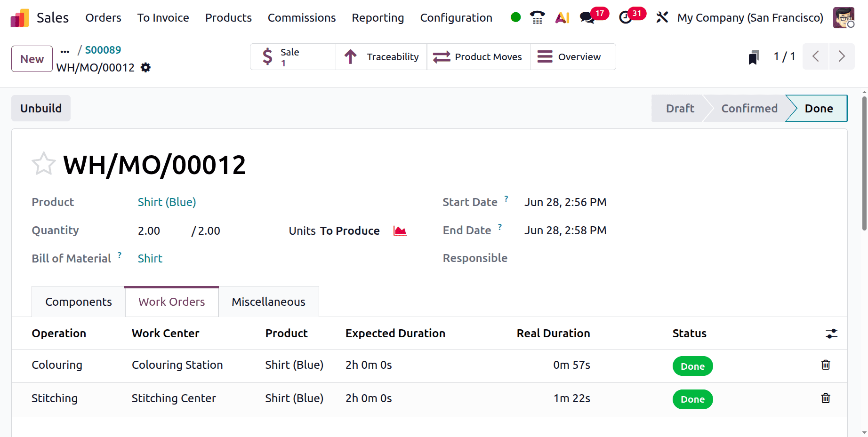The height and width of the screenshot is (437, 868).
Task: Click the green online status indicator
Action: 515,17
